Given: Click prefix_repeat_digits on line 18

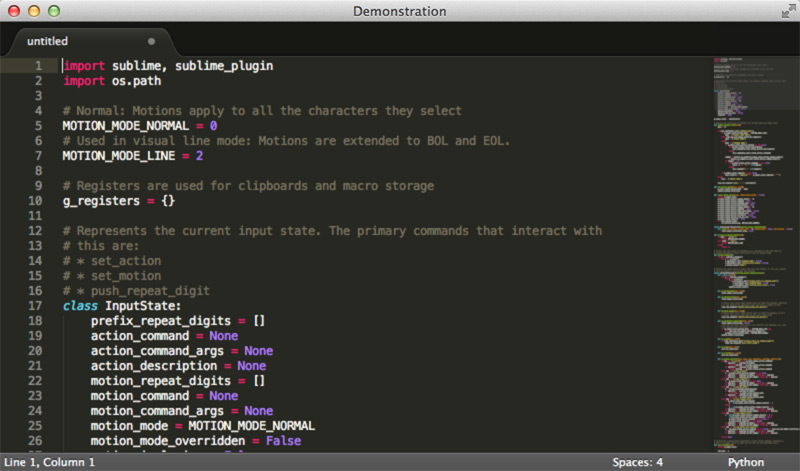Looking at the screenshot, I should [x=161, y=321].
